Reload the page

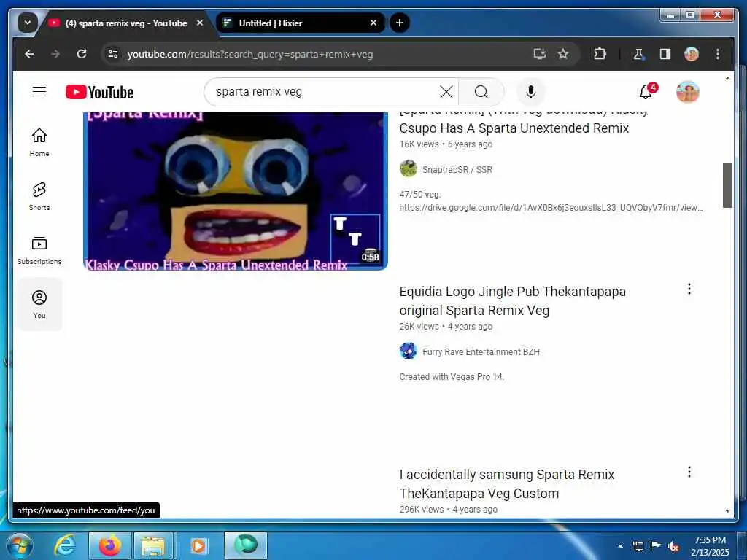(82, 54)
